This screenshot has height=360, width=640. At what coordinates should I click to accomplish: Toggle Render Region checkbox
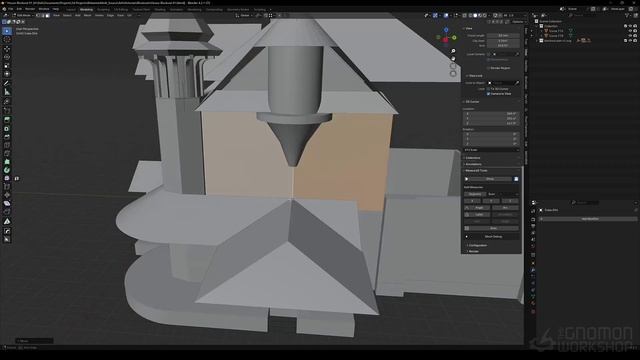click(488, 68)
